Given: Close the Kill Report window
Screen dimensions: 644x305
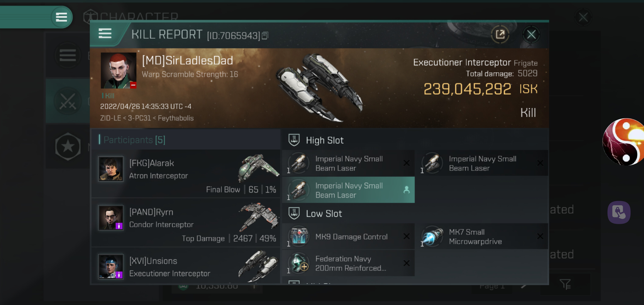Looking at the screenshot, I should tap(531, 34).
